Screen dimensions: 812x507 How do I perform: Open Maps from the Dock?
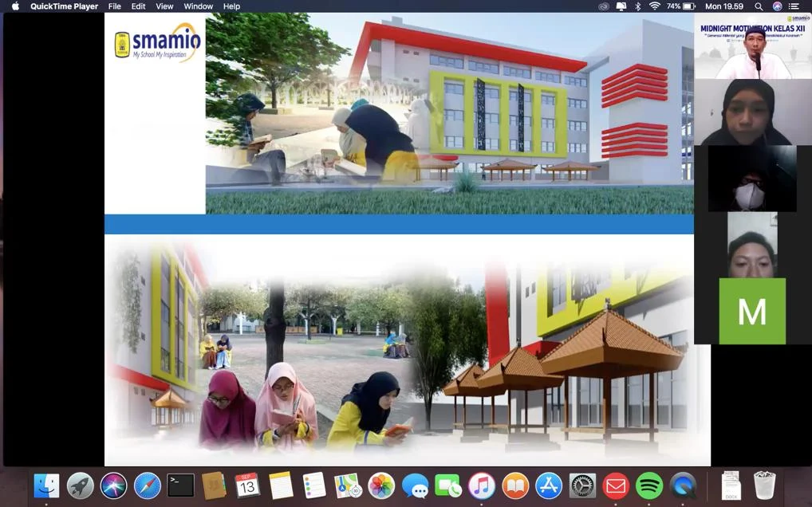[347, 485]
